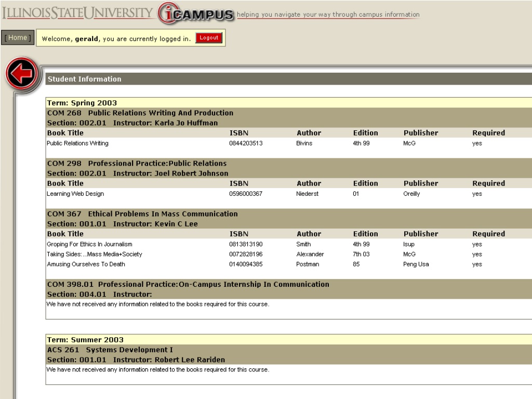Screen dimensions: 532x399
Task: Click ISBN 0844203513
Action: 246,143
